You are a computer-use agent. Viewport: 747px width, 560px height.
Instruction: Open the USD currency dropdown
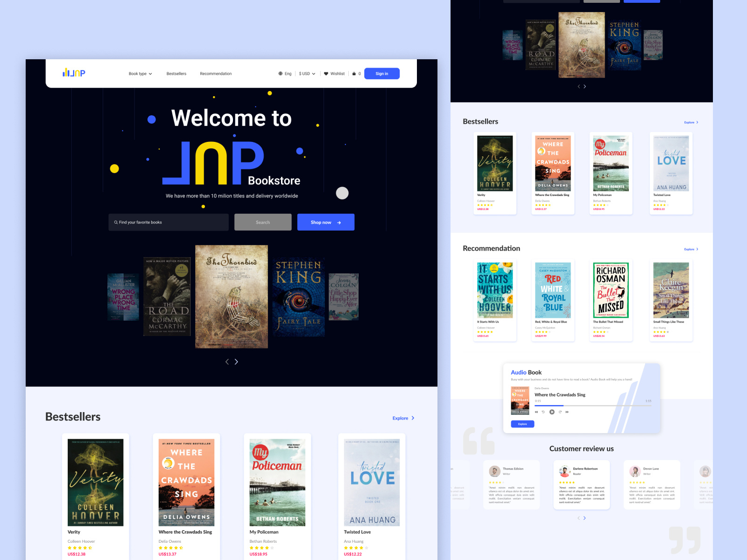click(x=307, y=74)
